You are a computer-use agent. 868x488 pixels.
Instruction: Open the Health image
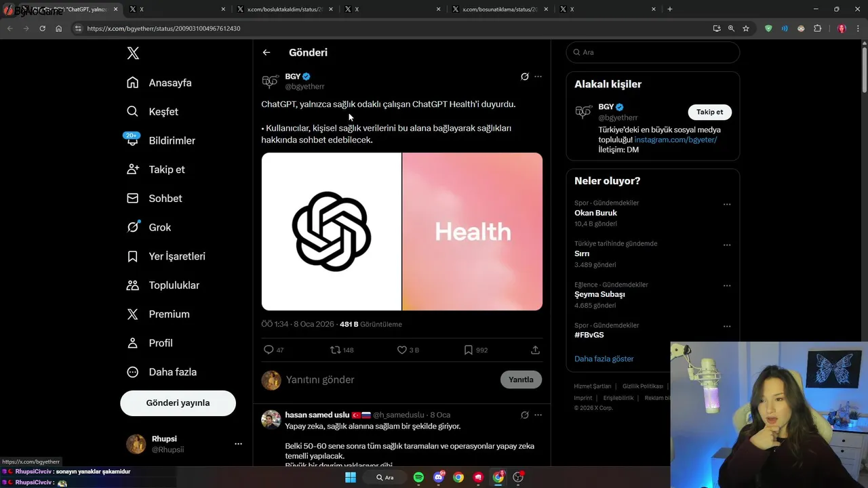(473, 231)
